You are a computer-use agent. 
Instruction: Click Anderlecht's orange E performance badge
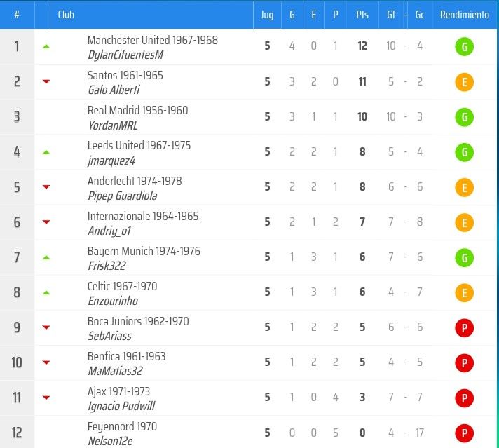[465, 187]
